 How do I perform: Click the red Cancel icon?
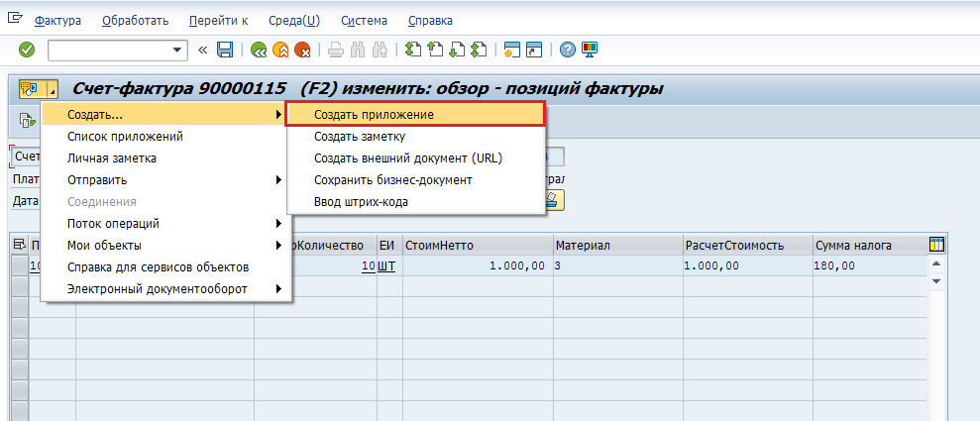[303, 50]
